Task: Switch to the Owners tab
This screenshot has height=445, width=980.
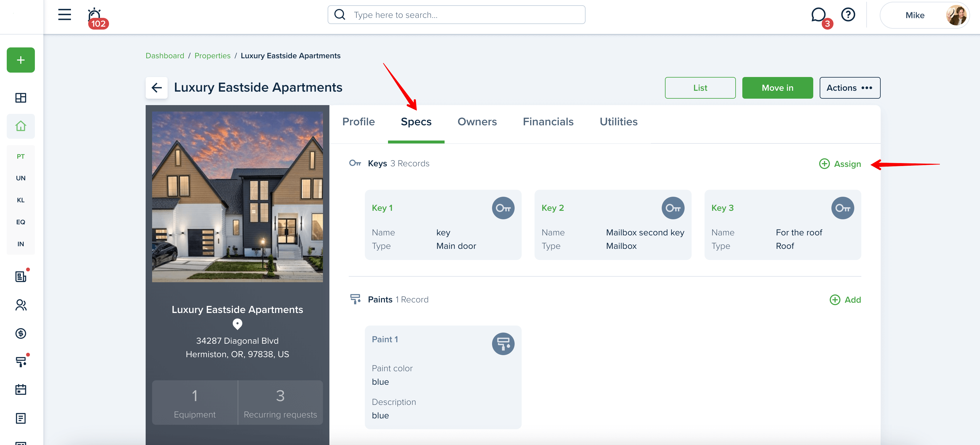Action: pyautogui.click(x=477, y=121)
